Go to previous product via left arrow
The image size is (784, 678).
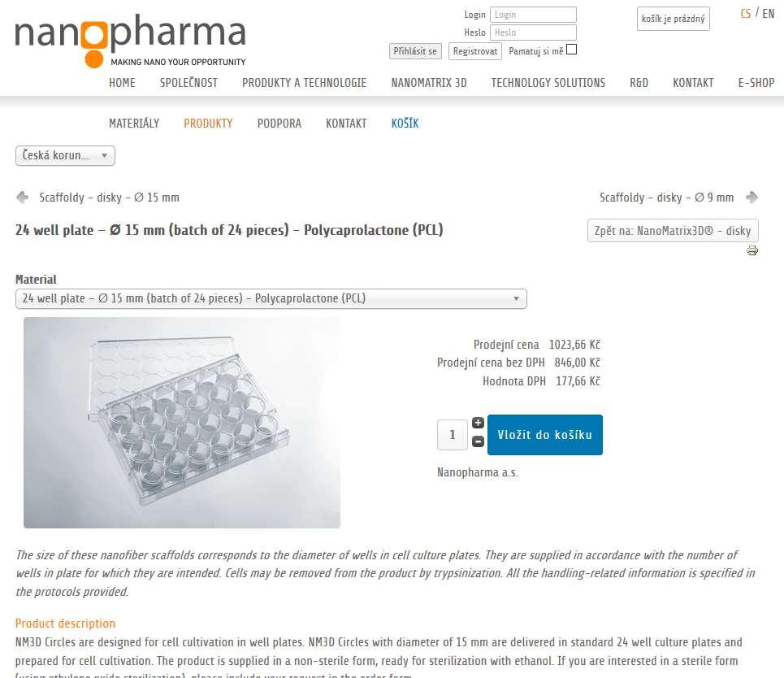pyautogui.click(x=22, y=198)
